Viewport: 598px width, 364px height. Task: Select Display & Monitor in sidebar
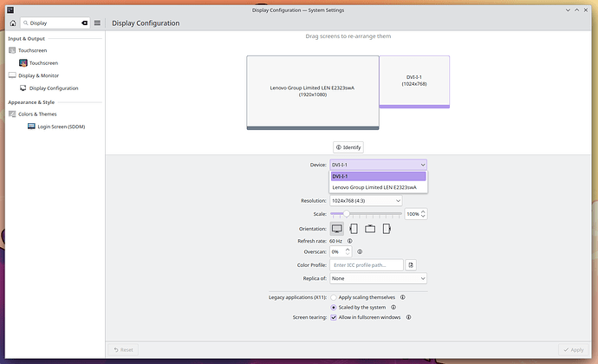click(x=38, y=75)
